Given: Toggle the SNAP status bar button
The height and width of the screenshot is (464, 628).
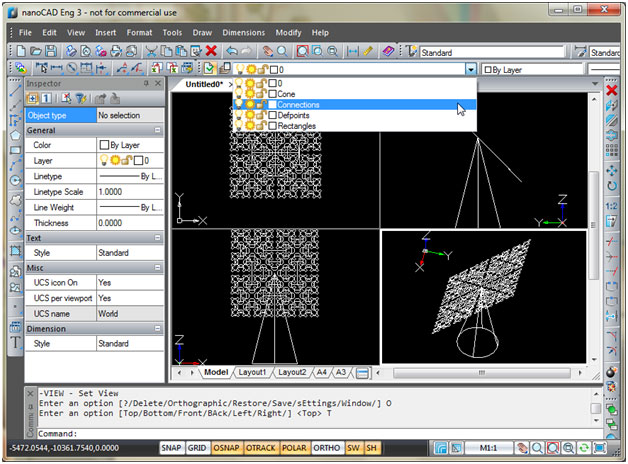Looking at the screenshot, I should (x=172, y=448).
